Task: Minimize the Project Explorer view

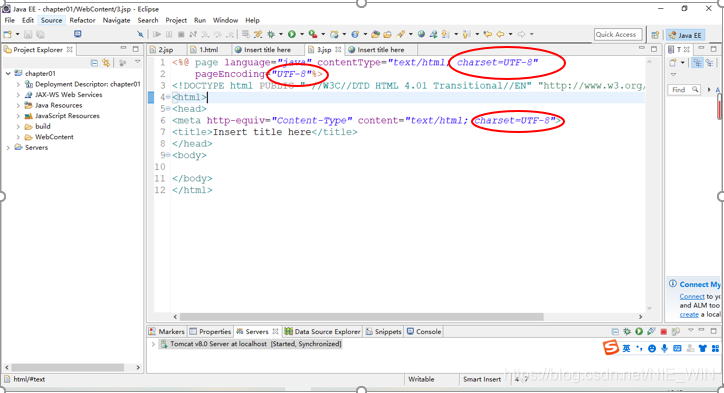Action: tap(123, 48)
